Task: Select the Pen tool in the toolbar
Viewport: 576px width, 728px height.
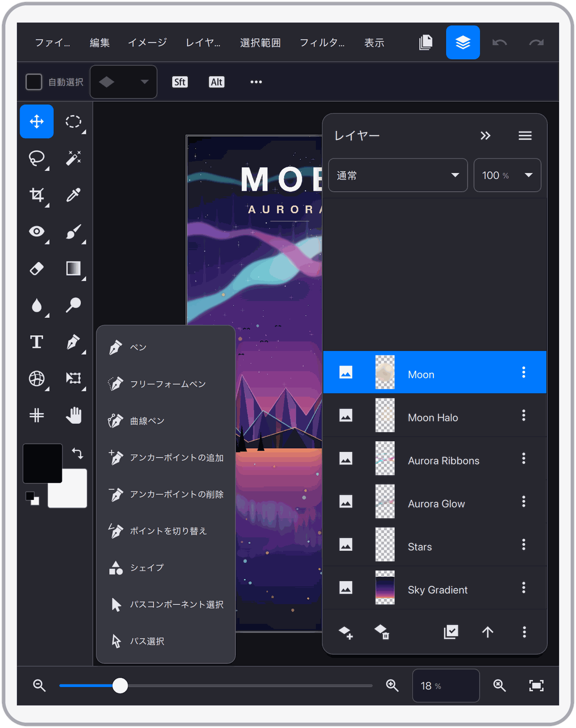Action: pos(73,342)
